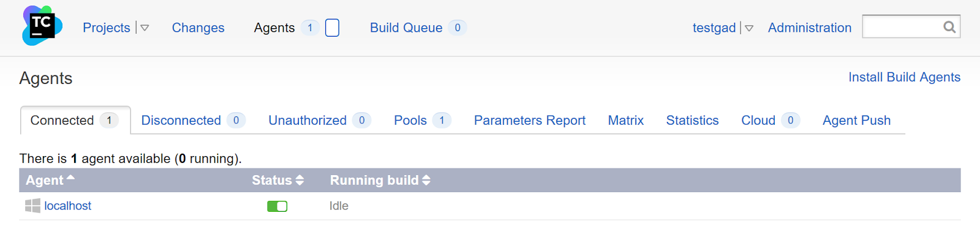
Task: Click the Windows OS icon beside localhost
Action: [32, 206]
